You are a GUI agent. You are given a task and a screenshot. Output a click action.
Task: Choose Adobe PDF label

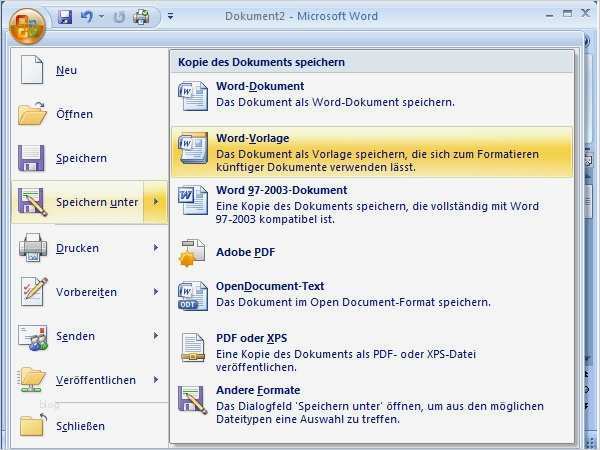(245, 252)
